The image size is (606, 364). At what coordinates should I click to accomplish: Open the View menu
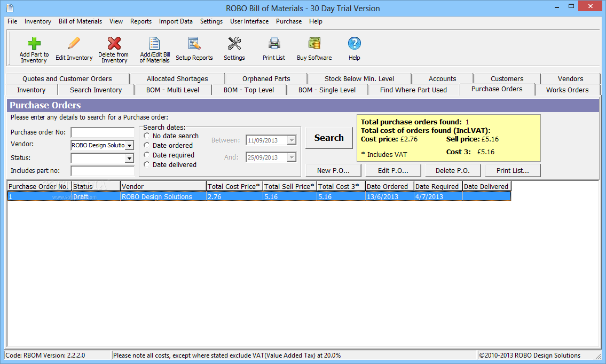[116, 21]
